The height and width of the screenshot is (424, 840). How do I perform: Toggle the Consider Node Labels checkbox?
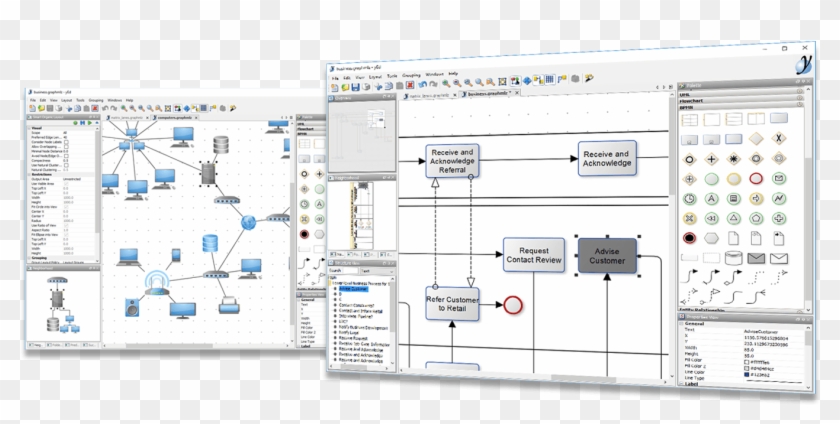67,142
